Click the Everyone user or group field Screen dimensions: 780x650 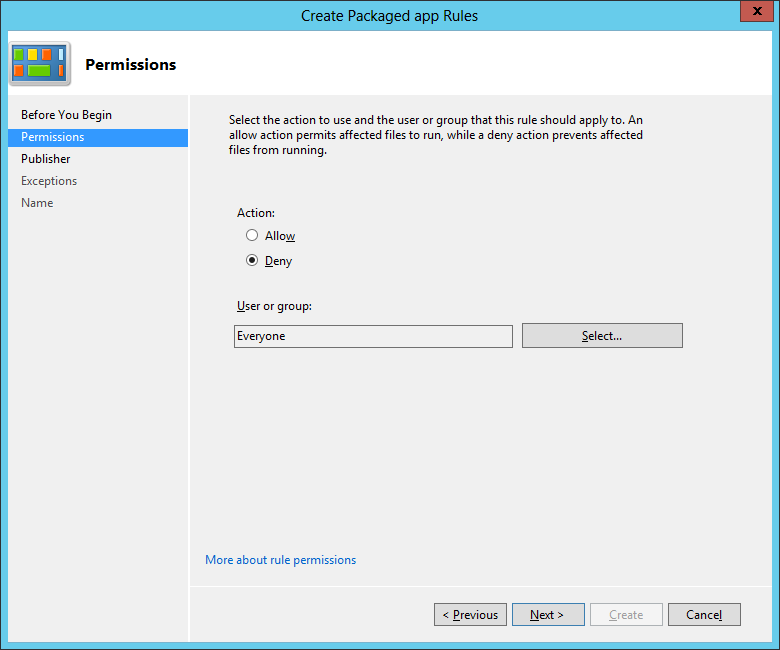[x=373, y=336]
